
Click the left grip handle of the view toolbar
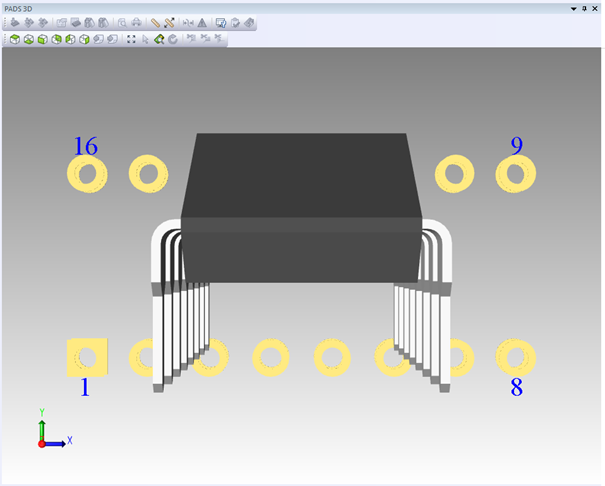point(5,39)
